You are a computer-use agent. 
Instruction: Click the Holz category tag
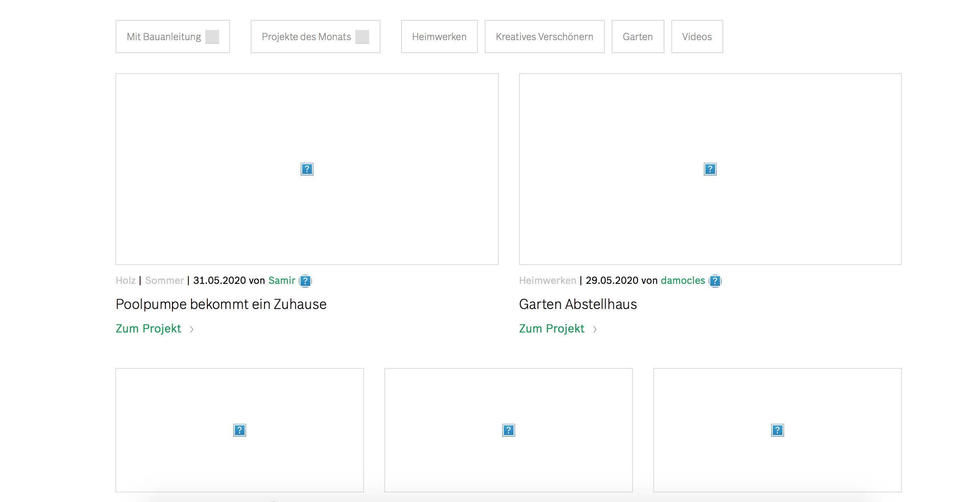(x=125, y=281)
